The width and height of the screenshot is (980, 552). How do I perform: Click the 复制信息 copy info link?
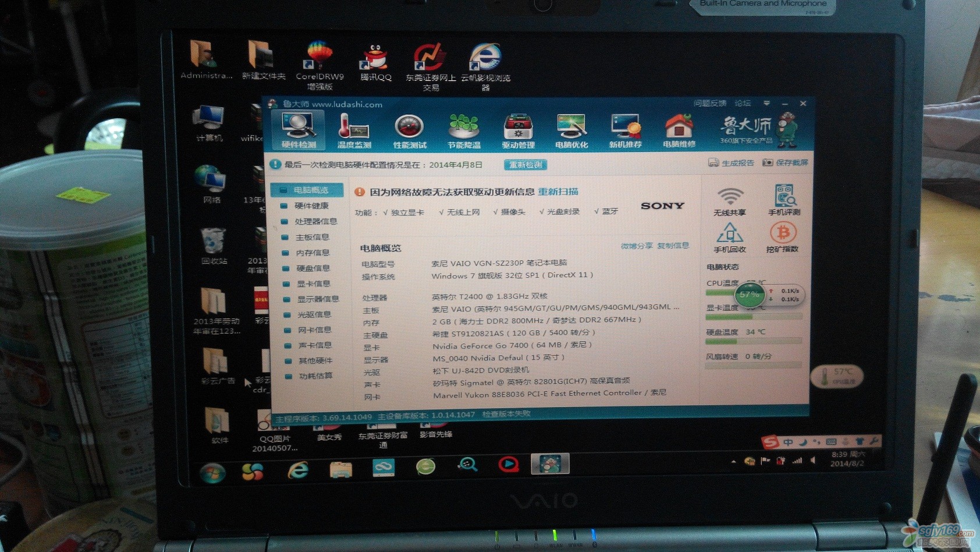coord(673,246)
